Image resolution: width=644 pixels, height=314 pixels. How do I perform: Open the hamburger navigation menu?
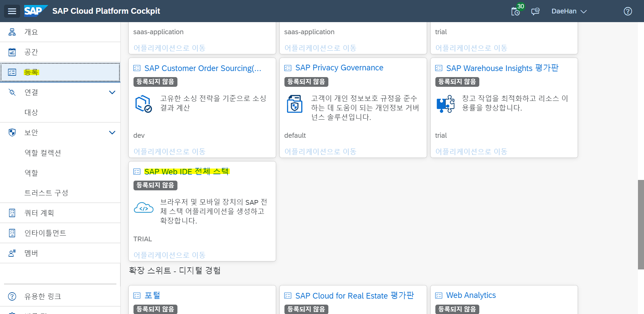[12, 11]
